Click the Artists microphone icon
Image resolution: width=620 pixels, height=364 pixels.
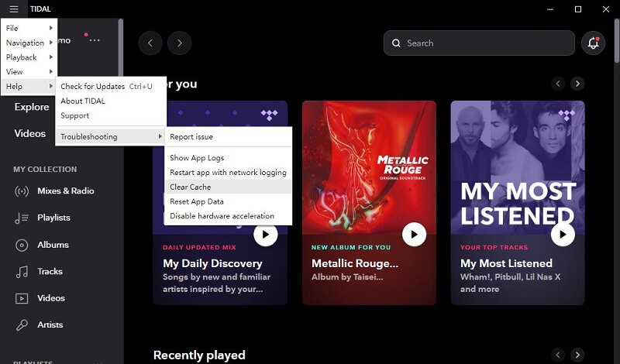tap(22, 325)
